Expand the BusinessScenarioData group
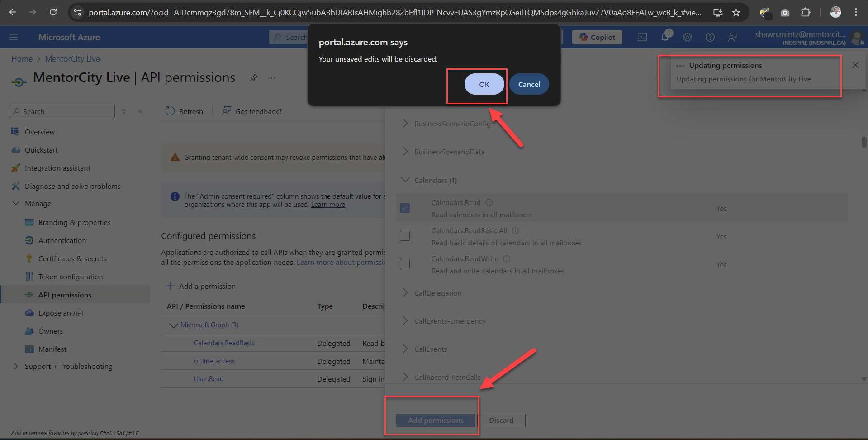This screenshot has height=440, width=868. [405, 151]
